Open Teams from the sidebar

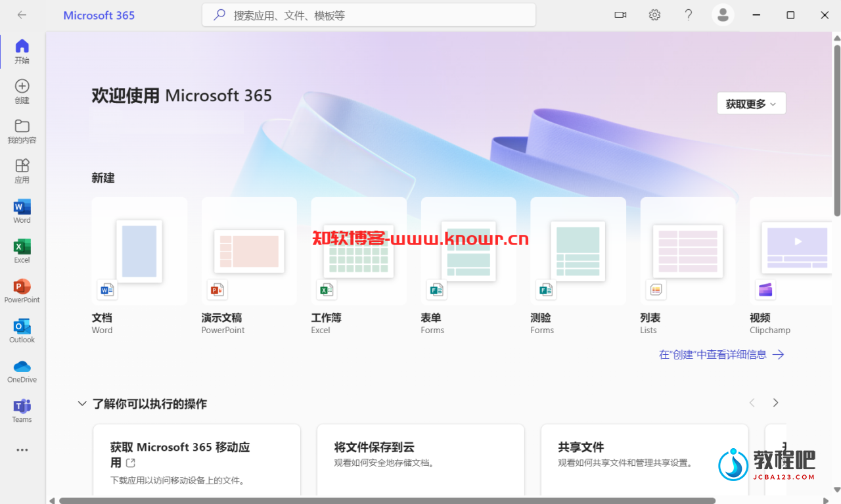[x=22, y=410]
